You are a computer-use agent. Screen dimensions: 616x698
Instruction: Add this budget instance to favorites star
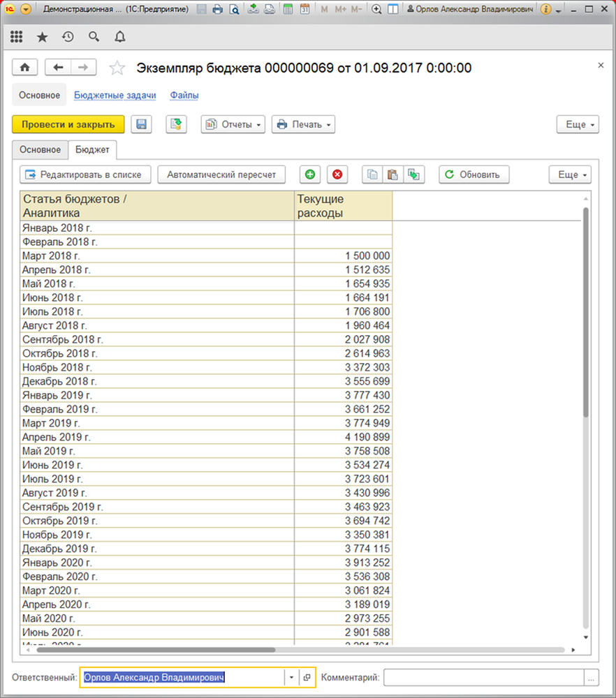(117, 68)
